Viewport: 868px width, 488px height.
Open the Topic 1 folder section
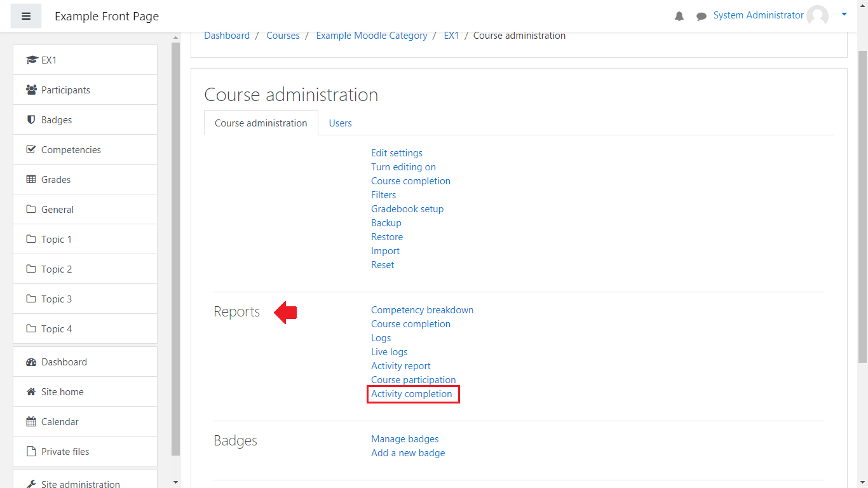[56, 240]
